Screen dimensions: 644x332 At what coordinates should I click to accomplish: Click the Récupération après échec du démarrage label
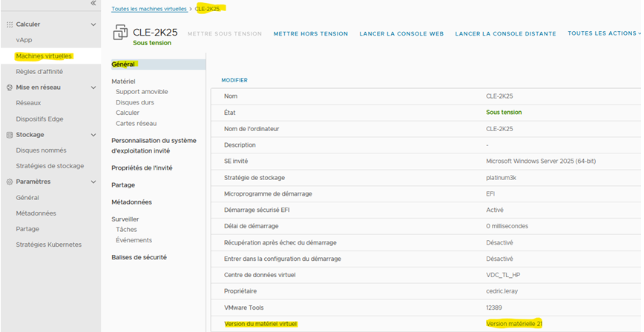coord(280,242)
